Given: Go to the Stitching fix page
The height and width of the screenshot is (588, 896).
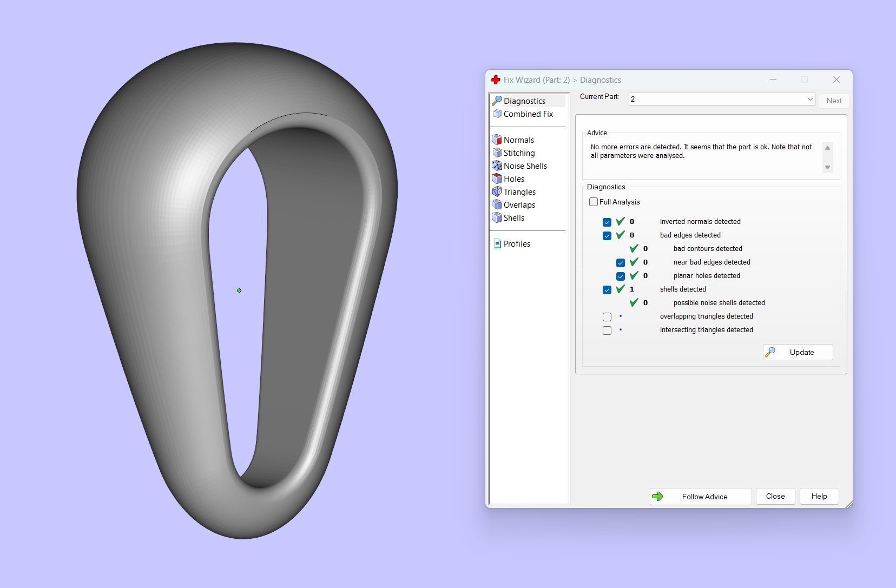Looking at the screenshot, I should 519,153.
